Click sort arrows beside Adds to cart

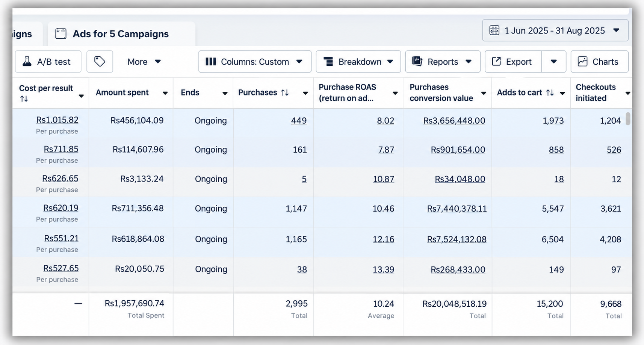tap(550, 92)
